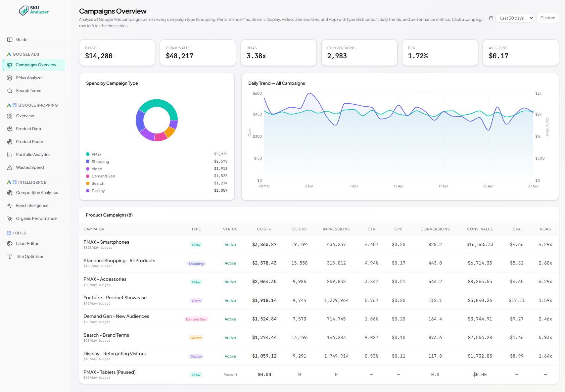565x392 pixels.
Task: Sort table by IMPRESSIONS column
Action: [x=336, y=229]
